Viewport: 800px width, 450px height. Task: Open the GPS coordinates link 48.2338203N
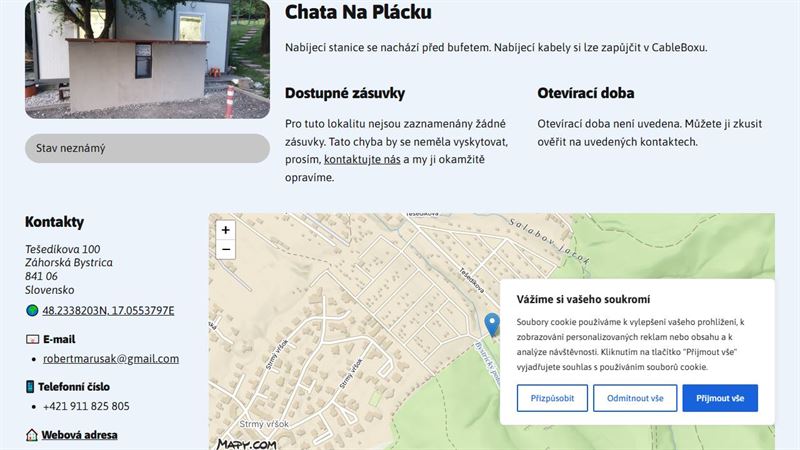click(x=108, y=310)
